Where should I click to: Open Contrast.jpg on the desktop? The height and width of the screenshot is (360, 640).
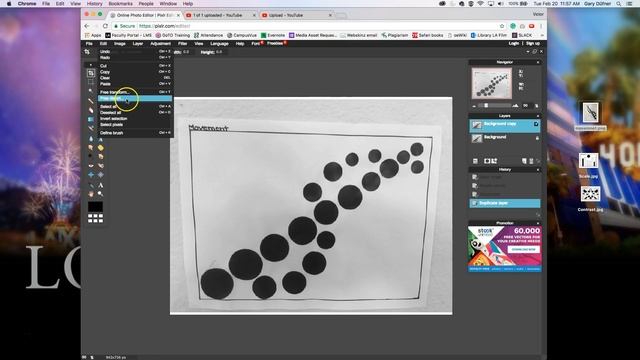point(590,194)
